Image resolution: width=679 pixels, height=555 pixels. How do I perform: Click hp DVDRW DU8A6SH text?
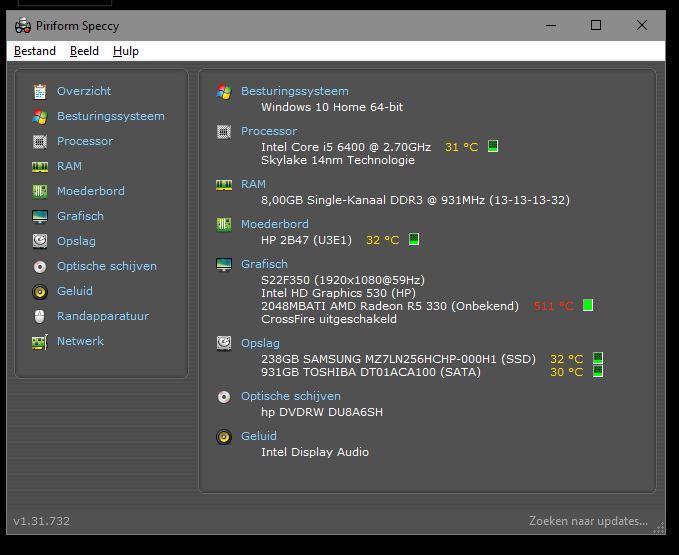322,412
